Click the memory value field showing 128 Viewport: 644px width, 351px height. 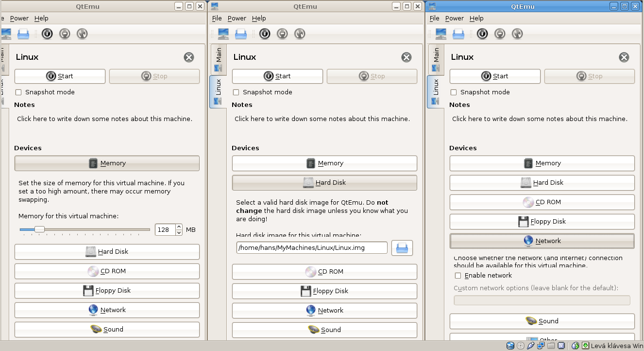(x=165, y=229)
